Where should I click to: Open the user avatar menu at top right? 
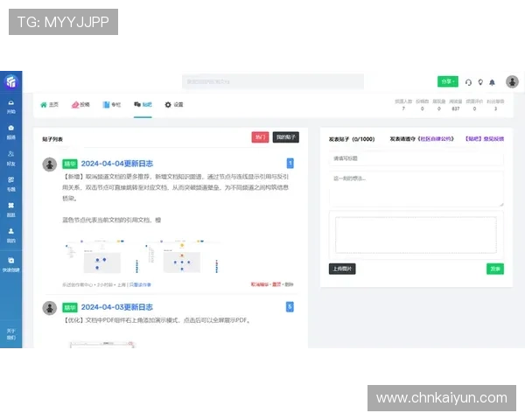click(512, 81)
